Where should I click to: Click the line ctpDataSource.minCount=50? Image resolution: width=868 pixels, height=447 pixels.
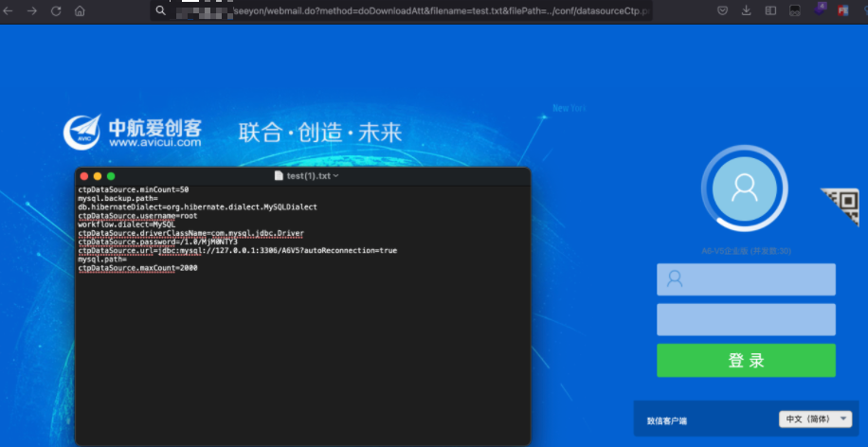(134, 189)
